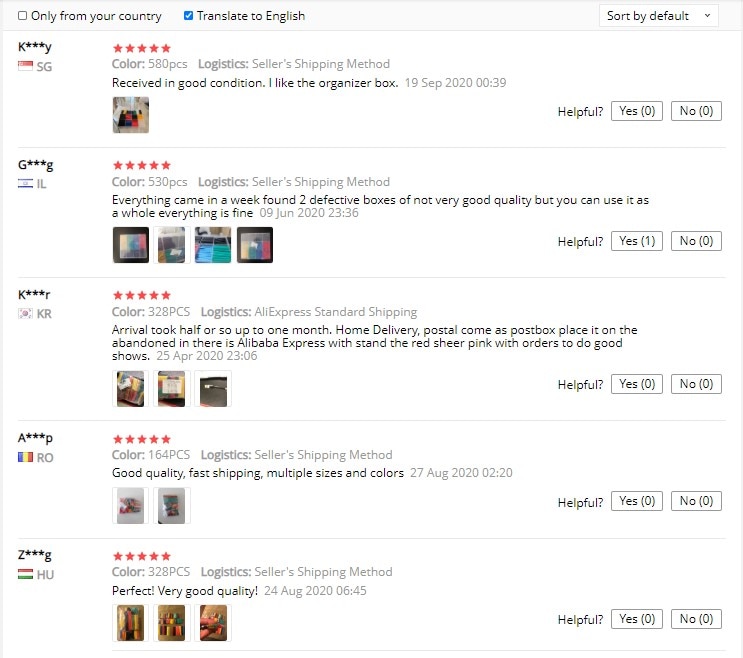Open the Sort by default dropdown

[658, 16]
